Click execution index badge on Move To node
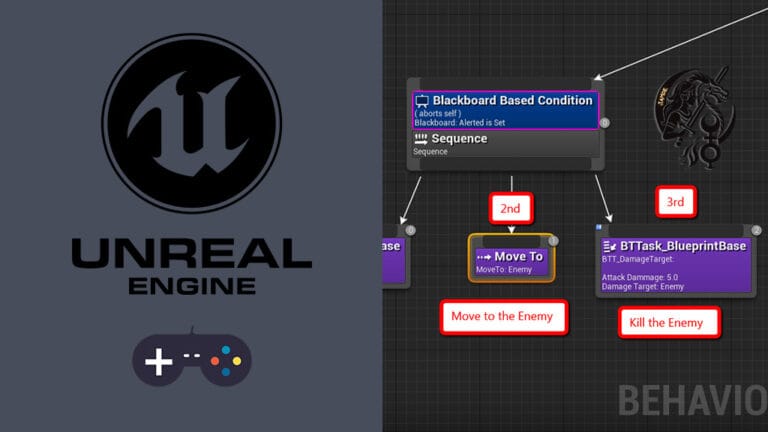This screenshot has height=432, width=768. (x=553, y=240)
